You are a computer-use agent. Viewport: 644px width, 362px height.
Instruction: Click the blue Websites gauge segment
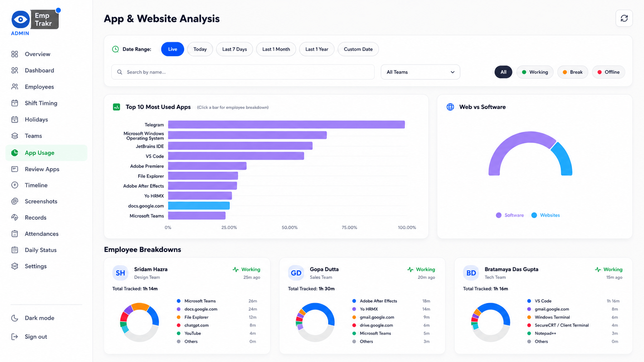[564, 160]
